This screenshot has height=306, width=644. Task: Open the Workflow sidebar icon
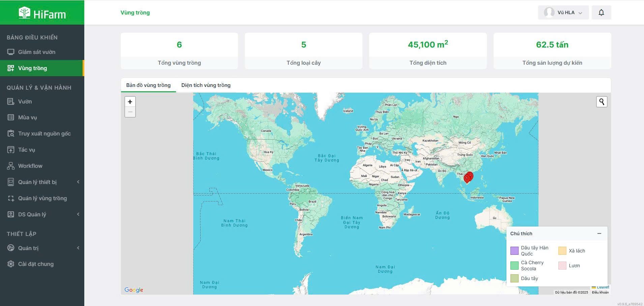11,166
